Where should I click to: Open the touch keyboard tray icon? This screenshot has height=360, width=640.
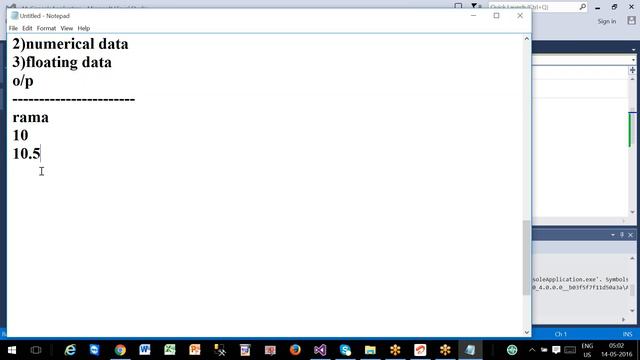[x=570, y=350]
